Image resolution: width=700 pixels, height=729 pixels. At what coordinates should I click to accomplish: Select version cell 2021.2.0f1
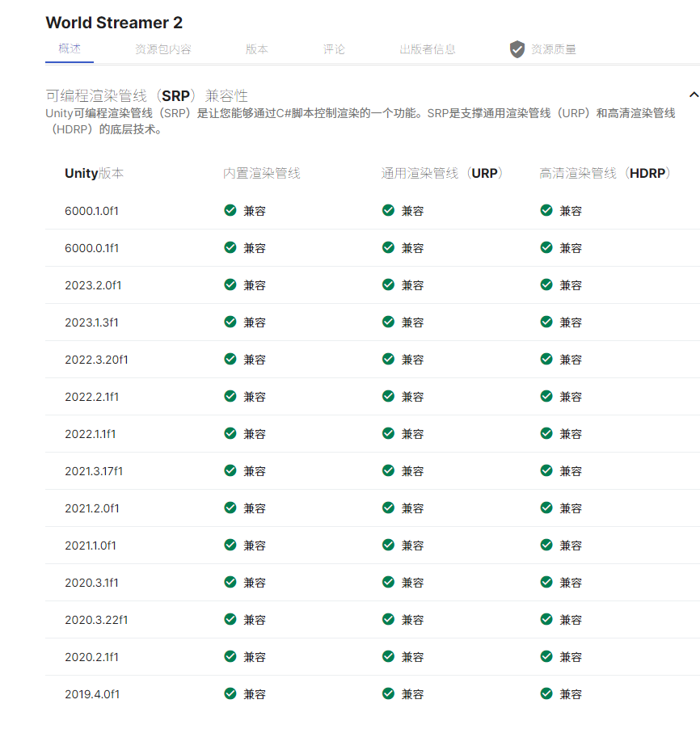coord(92,508)
